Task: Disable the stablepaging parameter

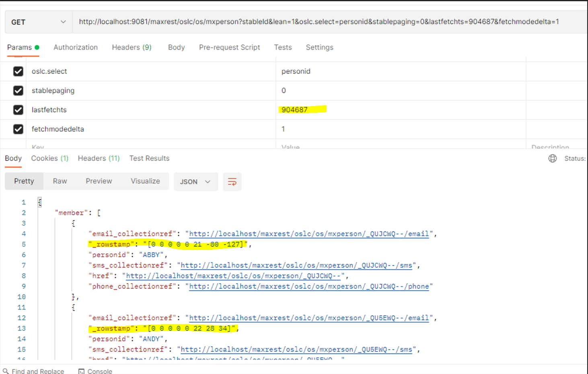Action: pos(18,90)
